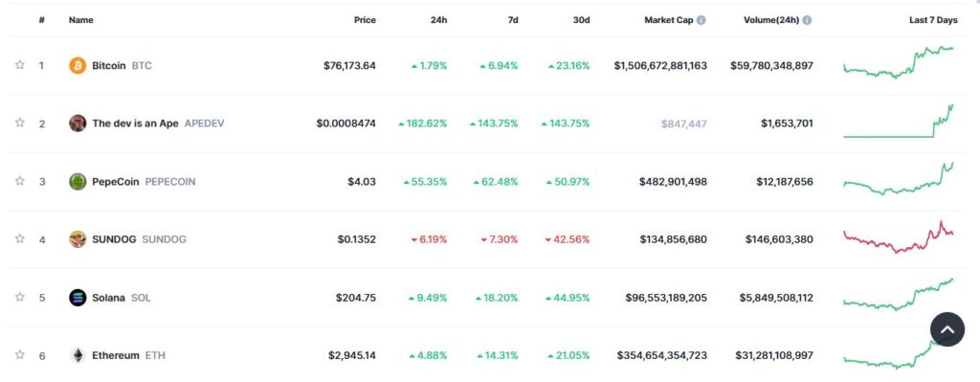Sort table by Price column header
The height and width of the screenshot is (382, 980).
click(365, 20)
